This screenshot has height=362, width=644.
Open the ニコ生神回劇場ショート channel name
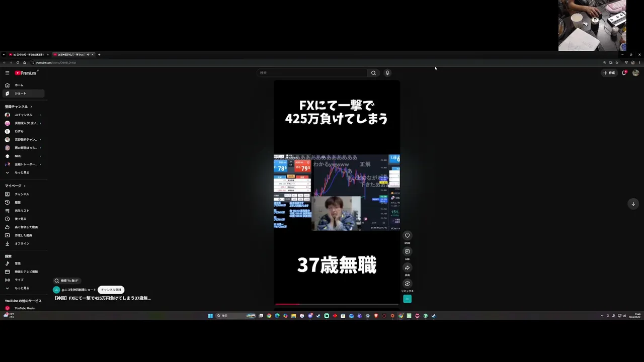(x=78, y=290)
